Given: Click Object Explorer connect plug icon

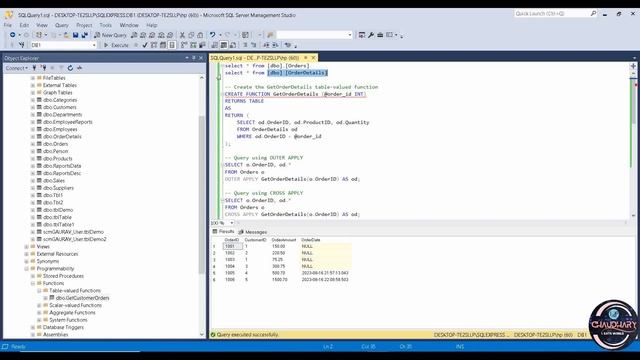Looking at the screenshot, I should tap(34, 68).
